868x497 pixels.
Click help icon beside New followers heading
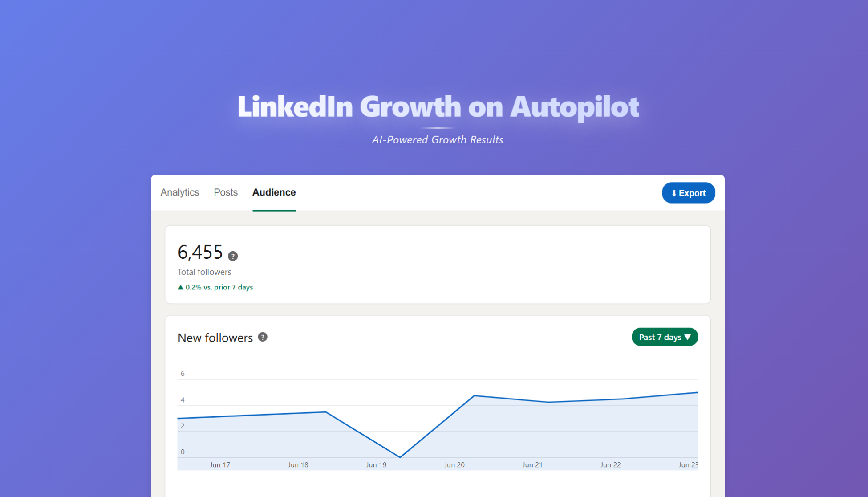click(x=263, y=337)
